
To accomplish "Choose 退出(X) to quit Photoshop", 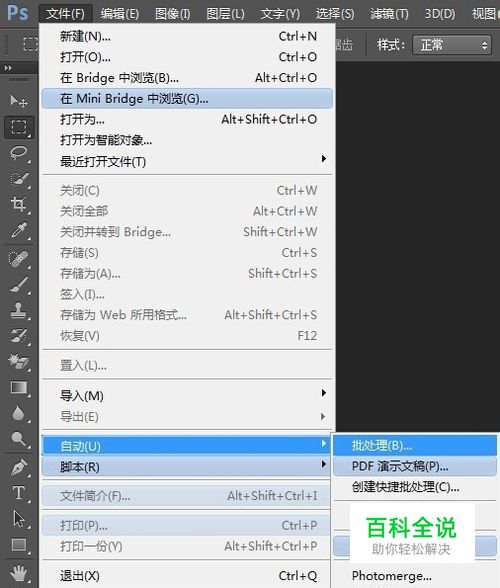I will click(x=187, y=575).
